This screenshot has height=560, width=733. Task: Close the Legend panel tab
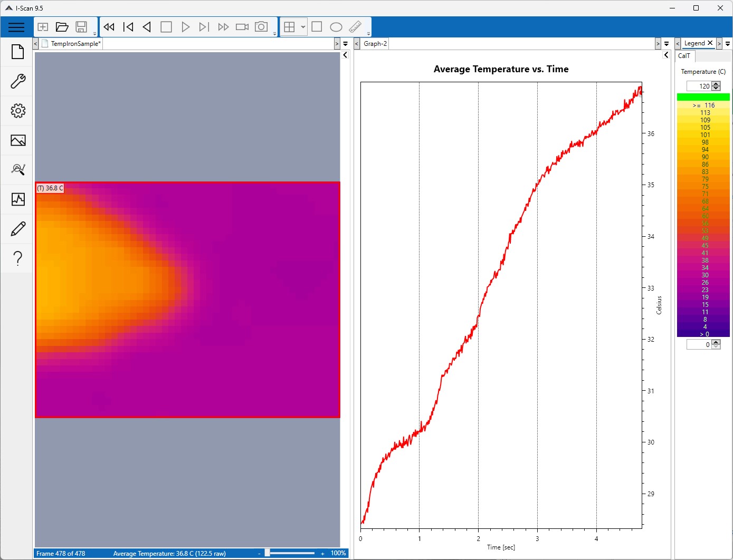pyautogui.click(x=711, y=43)
